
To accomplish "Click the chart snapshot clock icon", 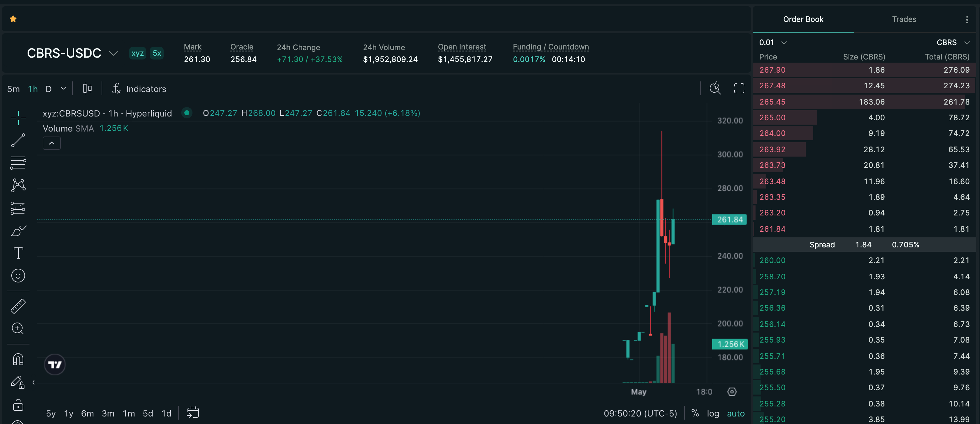I will click(715, 88).
